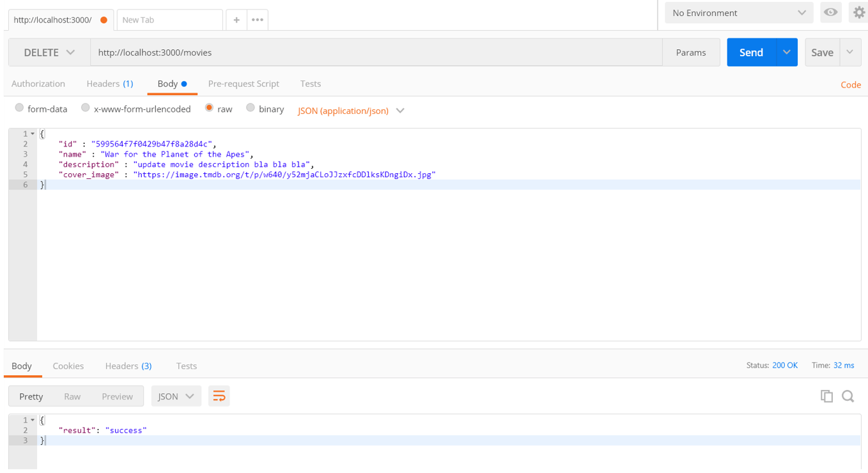This screenshot has width=868, height=473.
Task: Toggle the response wrap lines icon
Action: pyautogui.click(x=219, y=396)
